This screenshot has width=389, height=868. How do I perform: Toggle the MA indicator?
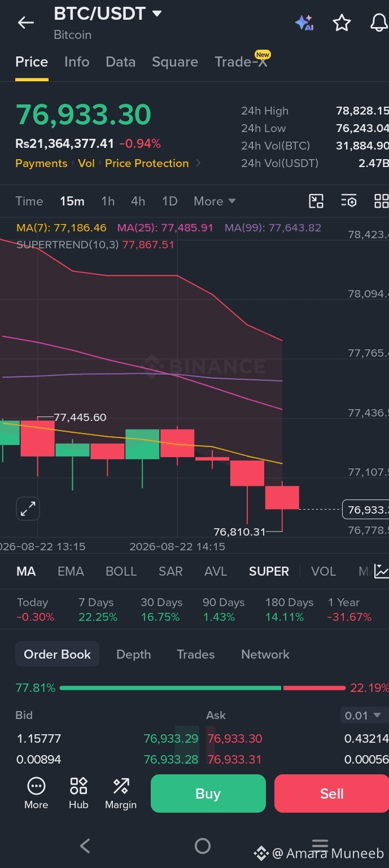pyautogui.click(x=26, y=571)
